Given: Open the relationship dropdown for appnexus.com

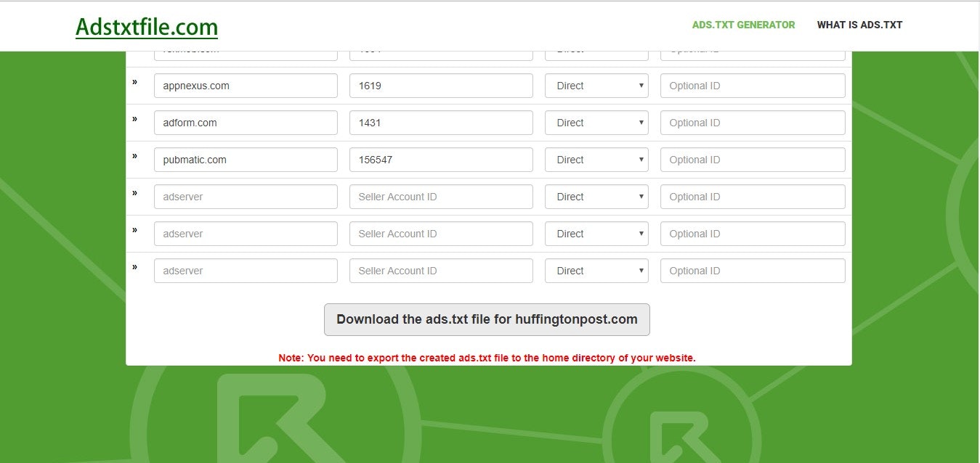Looking at the screenshot, I should 596,85.
